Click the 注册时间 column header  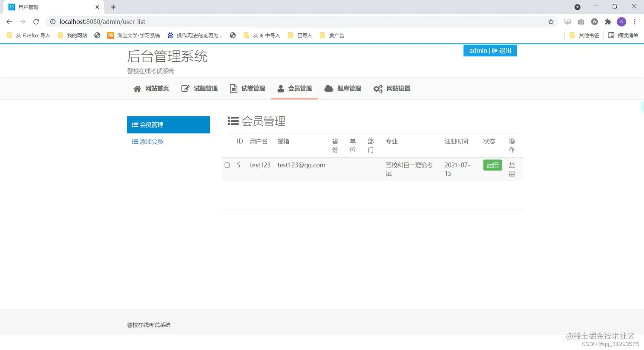[456, 142]
